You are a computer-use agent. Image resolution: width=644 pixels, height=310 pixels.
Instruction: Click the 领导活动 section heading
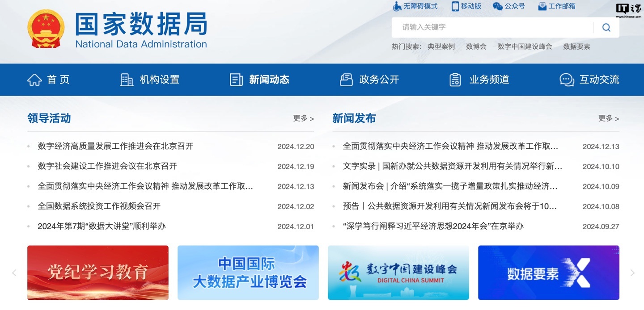(x=49, y=118)
